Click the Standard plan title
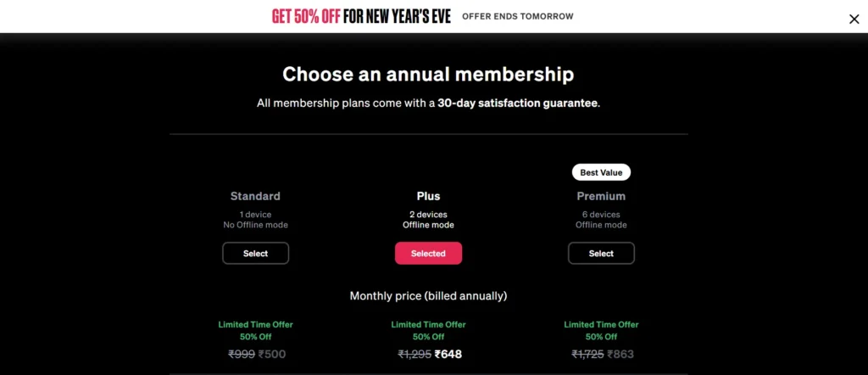Screen dimensions: 868x375 click(x=255, y=196)
